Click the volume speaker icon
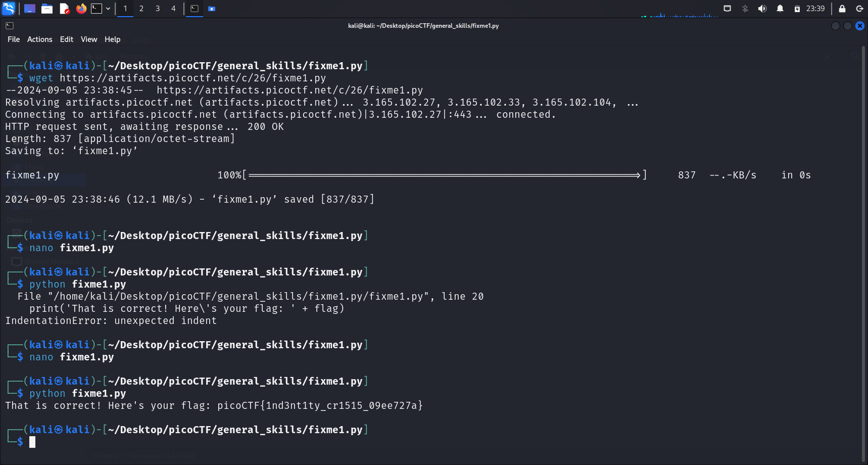868x465 pixels. point(762,9)
